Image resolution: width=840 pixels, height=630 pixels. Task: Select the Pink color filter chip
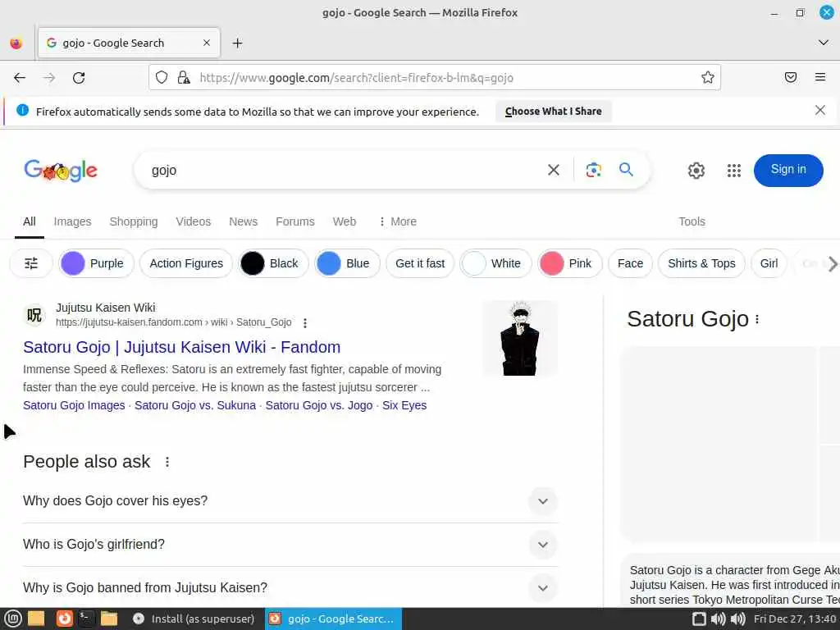(569, 263)
